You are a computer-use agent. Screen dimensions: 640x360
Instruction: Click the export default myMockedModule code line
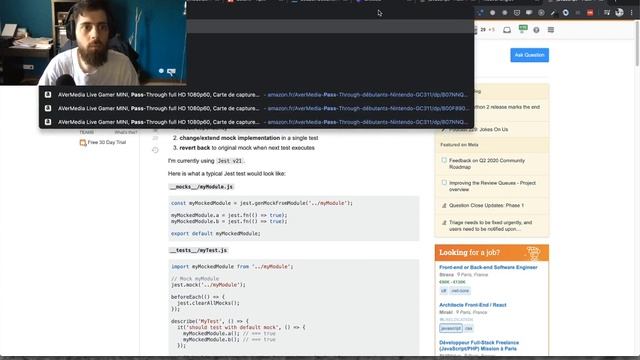(x=216, y=233)
